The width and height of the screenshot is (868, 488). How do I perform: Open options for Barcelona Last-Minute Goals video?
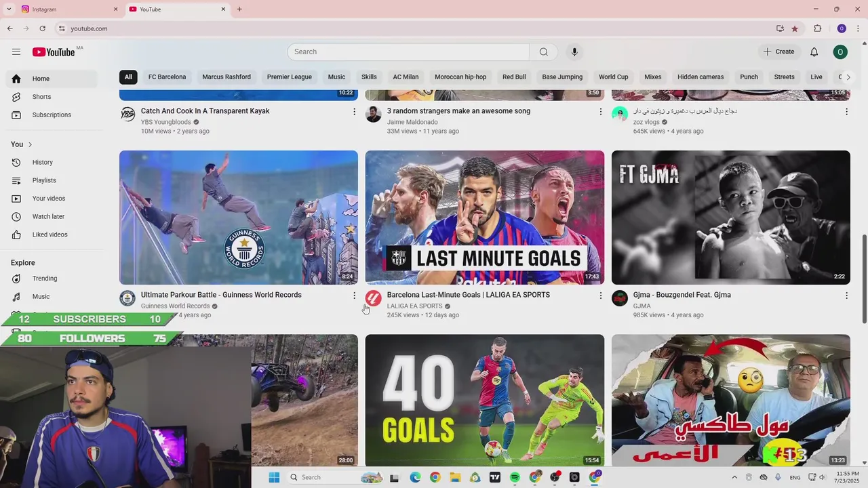600,296
